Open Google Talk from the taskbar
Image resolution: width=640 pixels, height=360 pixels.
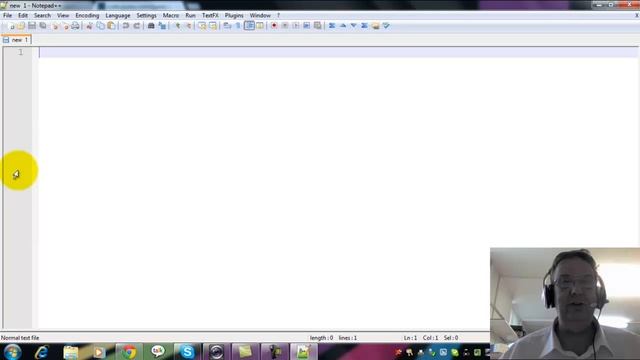click(x=158, y=352)
